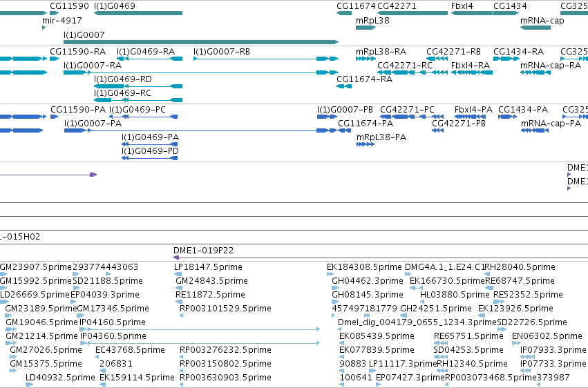The image size is (588, 388).
Task: Select transcript l(1)G0469-RA
Action: (x=150, y=59)
